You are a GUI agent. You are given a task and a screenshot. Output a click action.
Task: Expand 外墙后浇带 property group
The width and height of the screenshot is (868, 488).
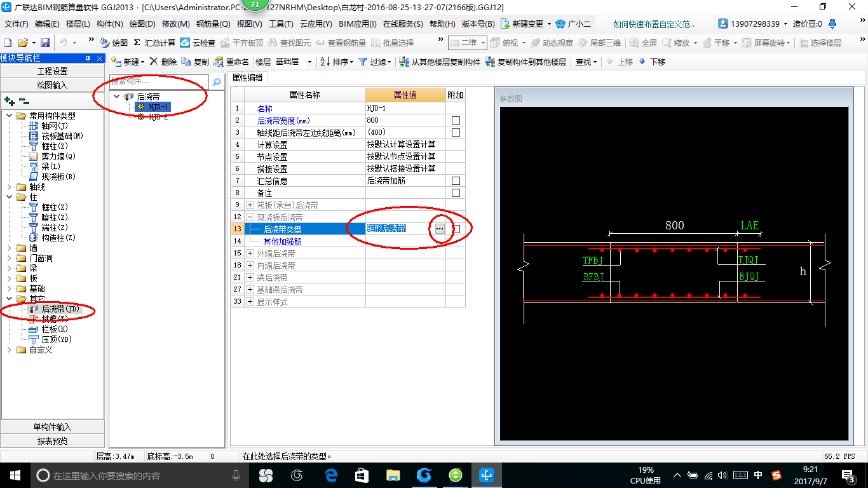point(250,254)
